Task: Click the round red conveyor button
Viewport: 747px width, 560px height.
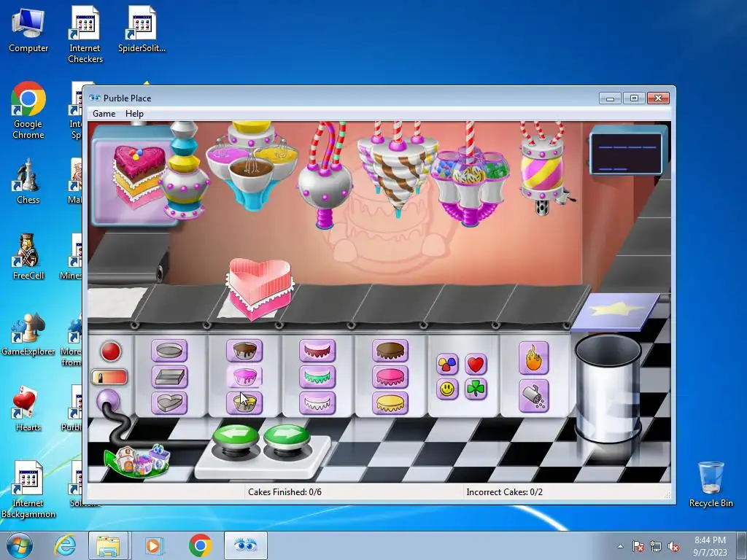Action: click(111, 351)
